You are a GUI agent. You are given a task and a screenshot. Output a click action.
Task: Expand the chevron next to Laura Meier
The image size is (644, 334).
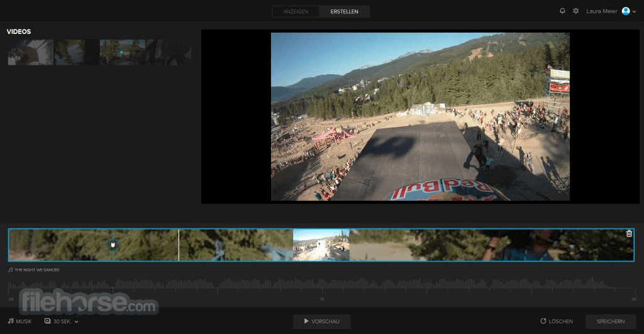[634, 11]
